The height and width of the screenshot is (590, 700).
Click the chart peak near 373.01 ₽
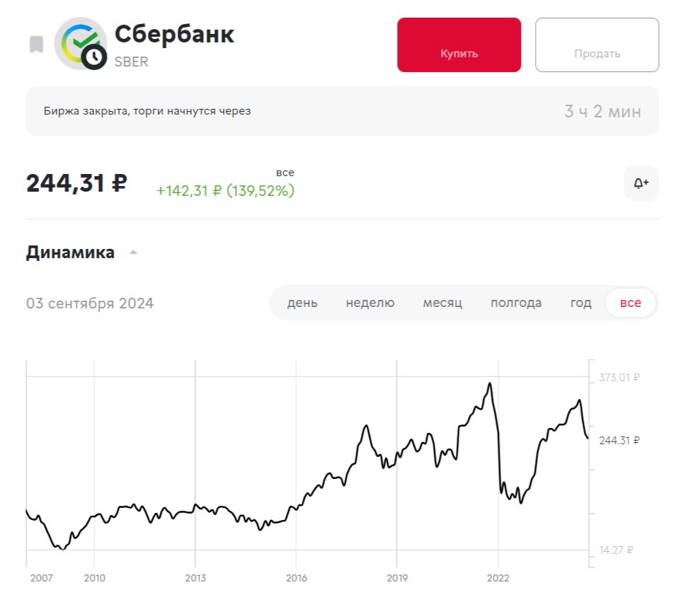pos(489,384)
